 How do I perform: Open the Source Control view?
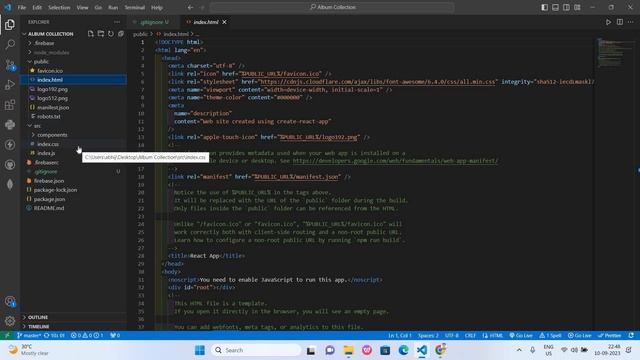[10, 64]
